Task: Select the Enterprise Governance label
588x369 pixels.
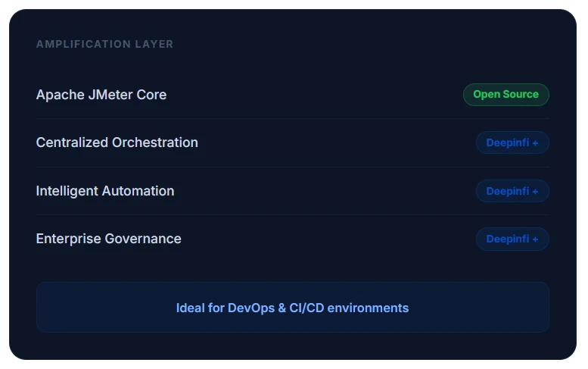Action: 109,239
